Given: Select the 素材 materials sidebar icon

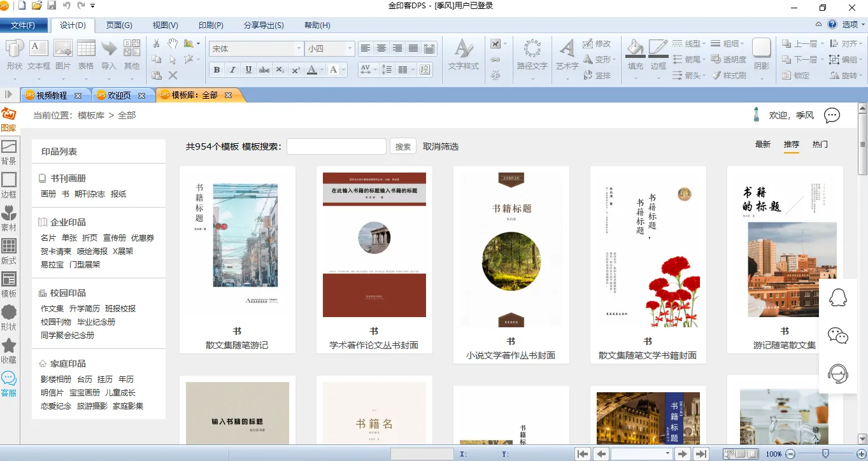Looking at the screenshot, I should click(x=9, y=218).
